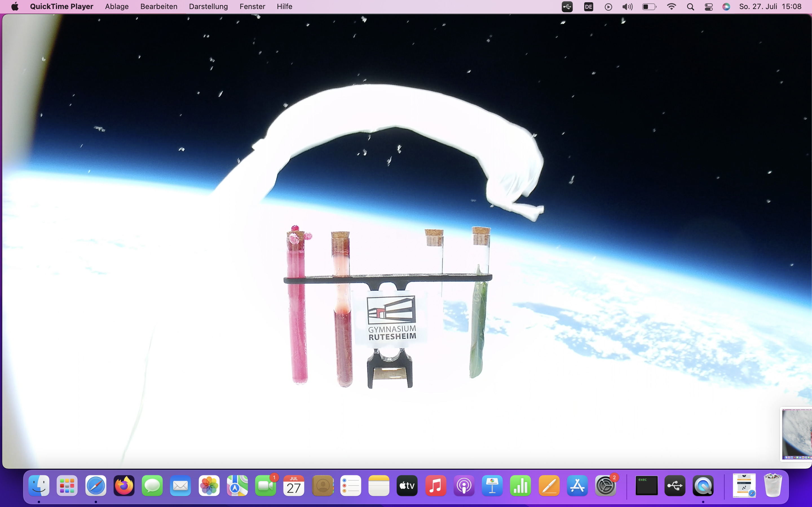Open the DE input source dropdown
This screenshot has width=812, height=507.
click(x=588, y=7)
